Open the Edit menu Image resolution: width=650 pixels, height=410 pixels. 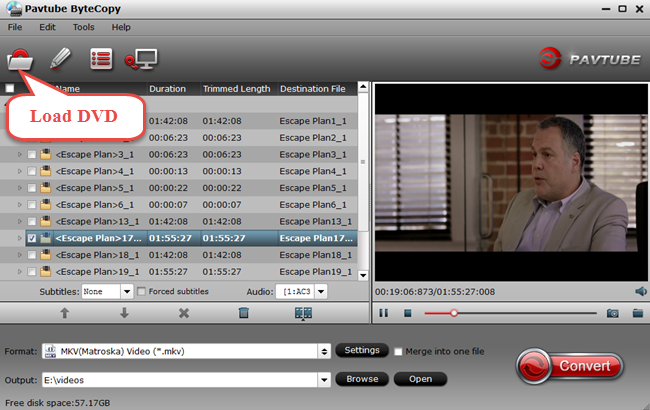[47, 27]
